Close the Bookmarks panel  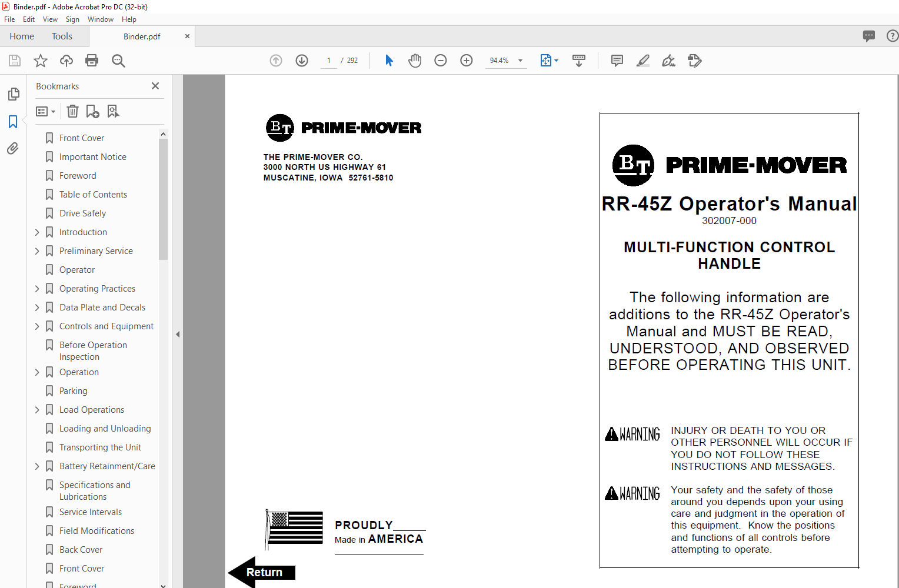[155, 86]
